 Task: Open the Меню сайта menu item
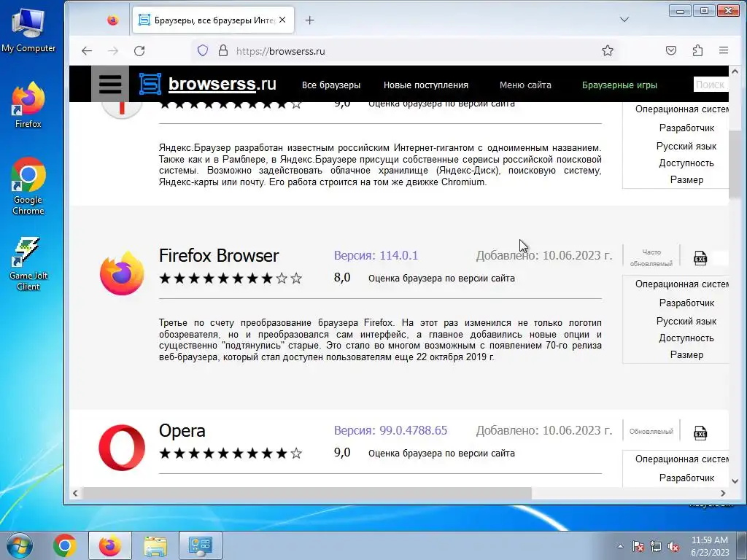525,85
